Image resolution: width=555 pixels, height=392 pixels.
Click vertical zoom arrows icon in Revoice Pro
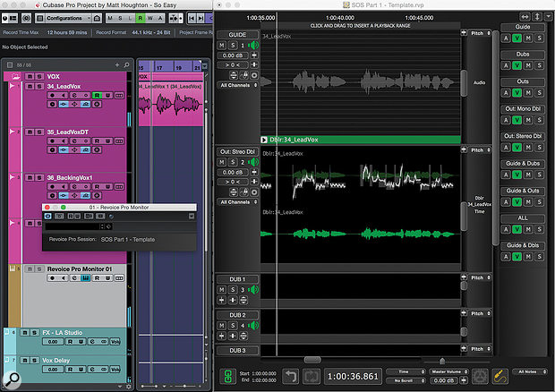coord(537,17)
